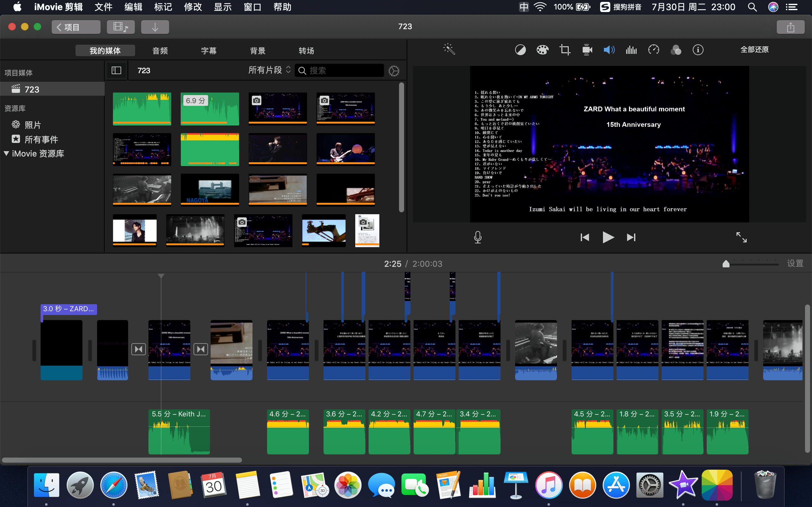Select the 6.9 分 audio clip thumbnail
This screenshot has width=812, height=507.
tap(210, 109)
